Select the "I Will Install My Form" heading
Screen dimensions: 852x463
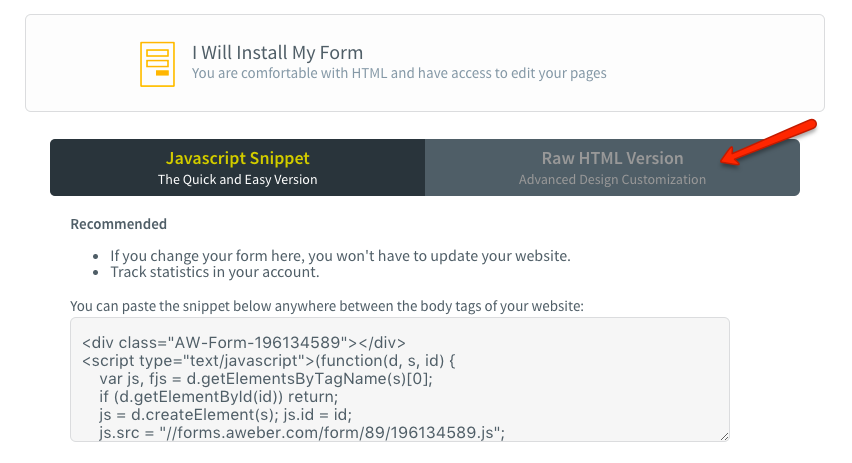click(x=277, y=52)
